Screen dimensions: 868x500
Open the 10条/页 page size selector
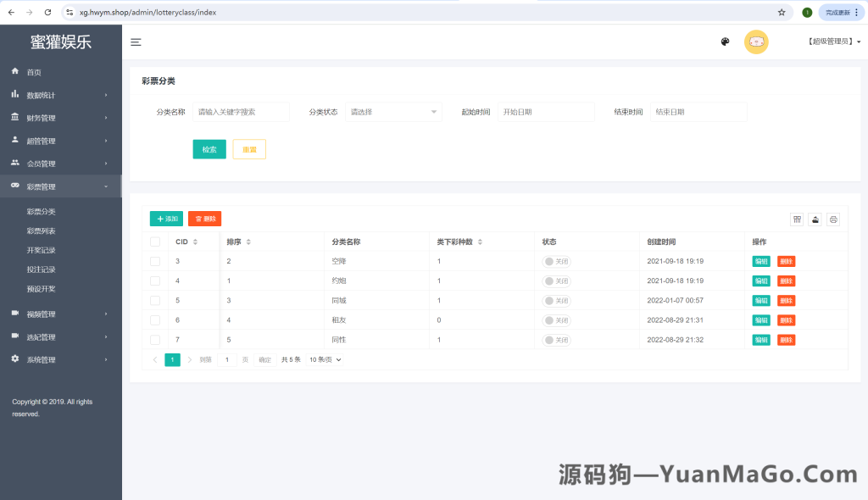(x=323, y=358)
